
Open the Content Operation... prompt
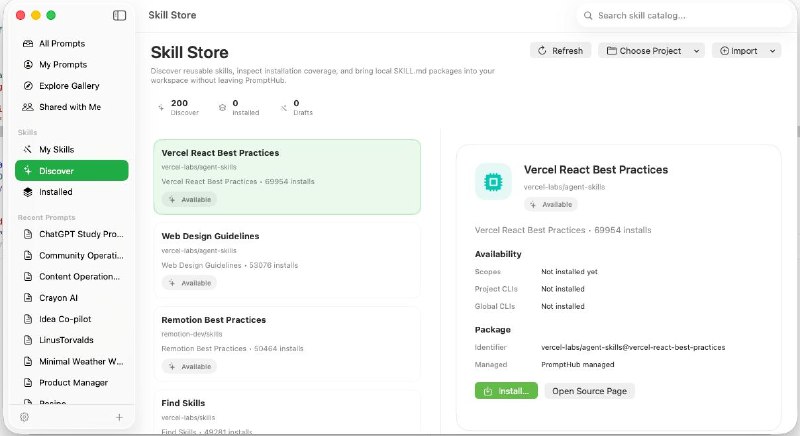coord(71,276)
